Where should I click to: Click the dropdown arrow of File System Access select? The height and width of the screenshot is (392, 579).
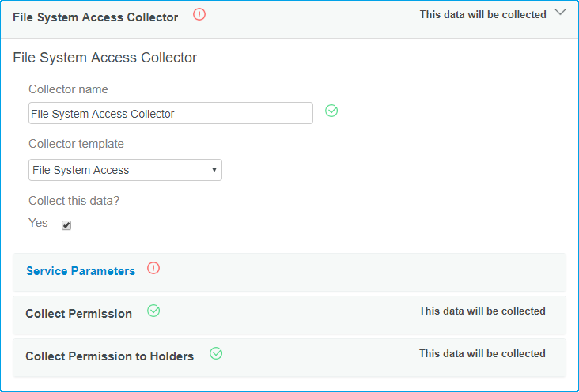[214, 170]
